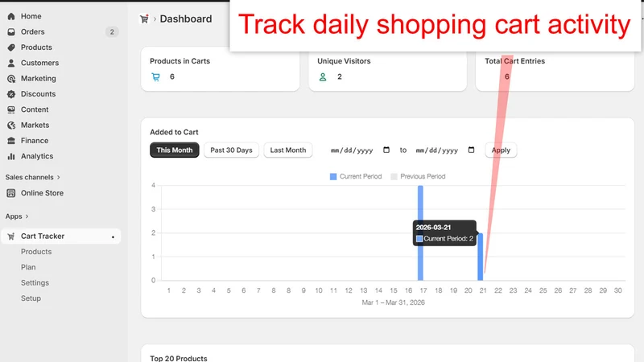Click the Products tag icon
This screenshot has width=644, height=362.
[11, 47]
